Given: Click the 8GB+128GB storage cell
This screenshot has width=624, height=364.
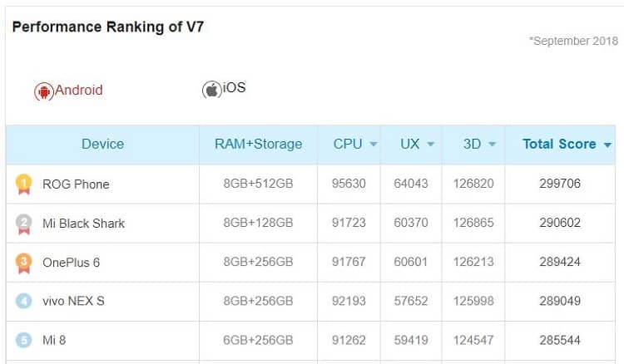Looking at the screenshot, I should (258, 223).
